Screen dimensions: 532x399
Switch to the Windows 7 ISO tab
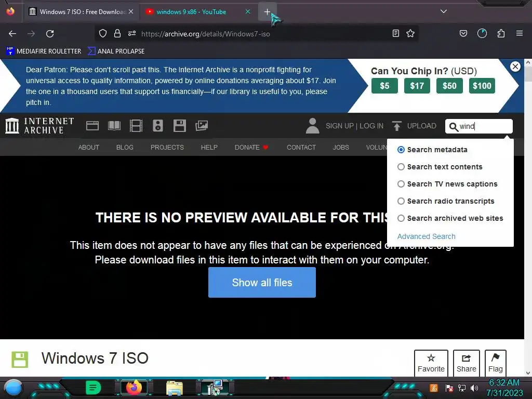click(x=82, y=12)
